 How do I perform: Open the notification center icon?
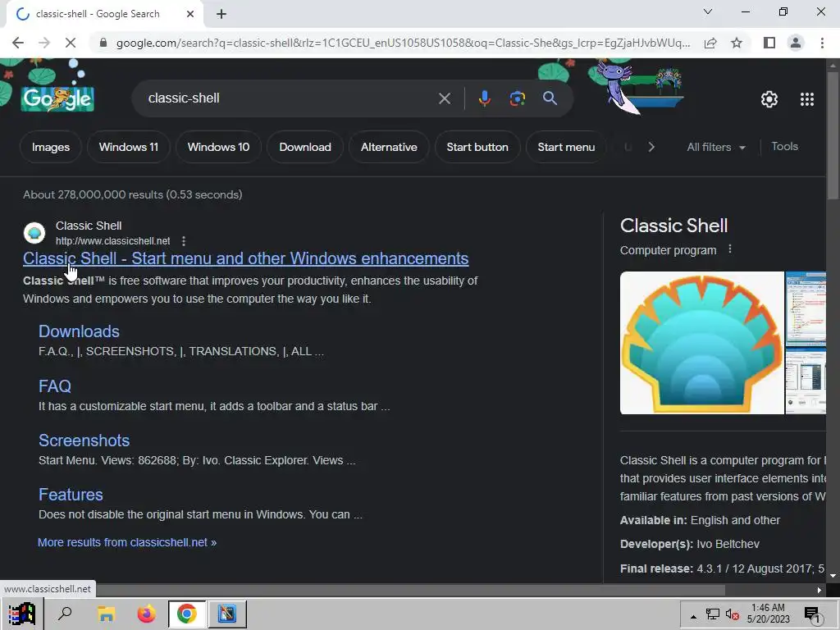(812, 614)
